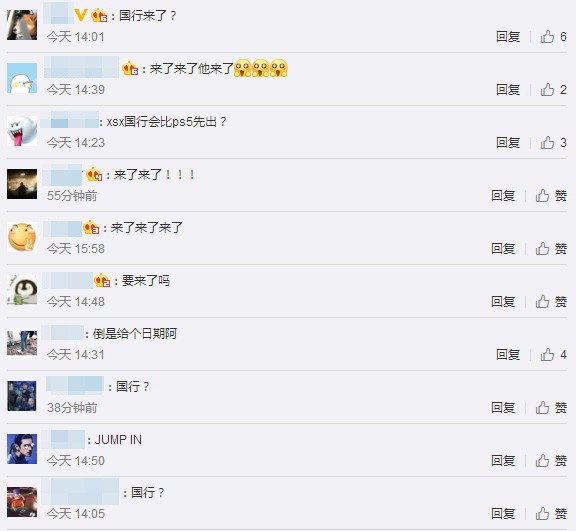The image size is (576, 531).
Task: Thumbs-up the "要来了吗" comment
Action: [x=542, y=301]
